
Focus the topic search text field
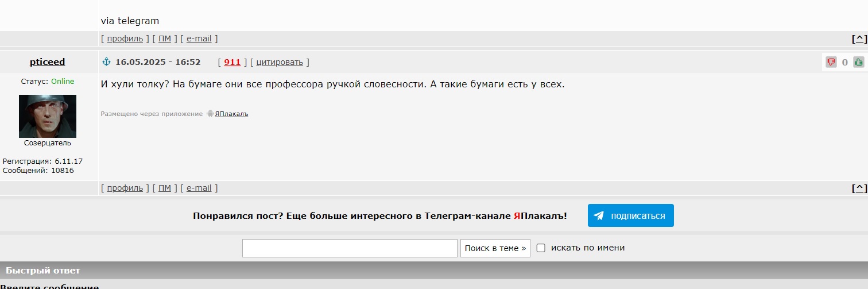pyautogui.click(x=350, y=248)
